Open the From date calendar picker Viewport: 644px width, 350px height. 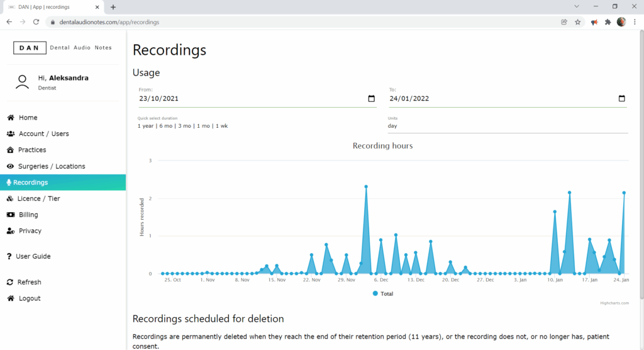[371, 99]
